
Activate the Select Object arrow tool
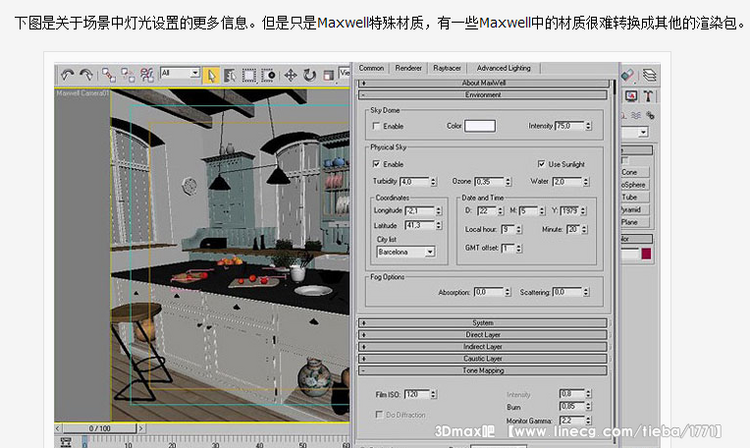[x=212, y=74]
